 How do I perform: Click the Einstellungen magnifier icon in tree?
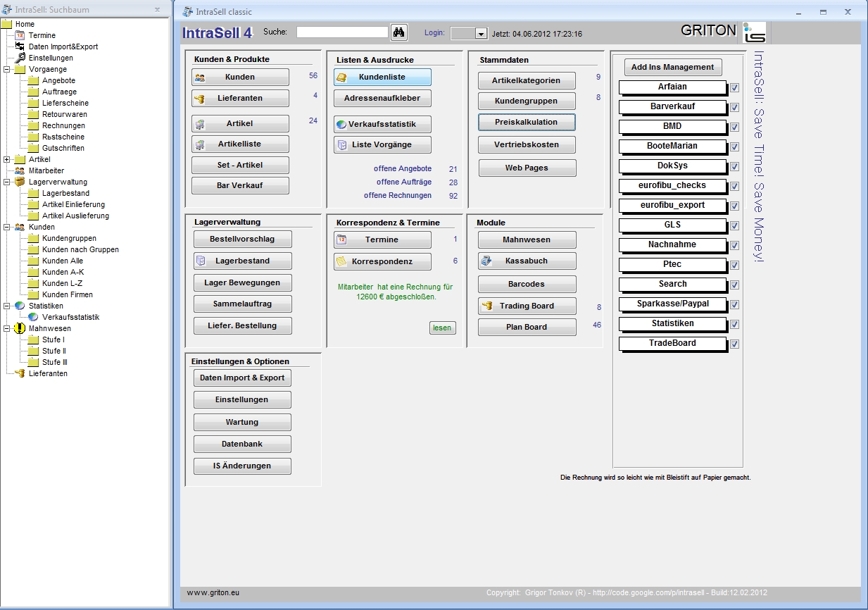[20, 58]
